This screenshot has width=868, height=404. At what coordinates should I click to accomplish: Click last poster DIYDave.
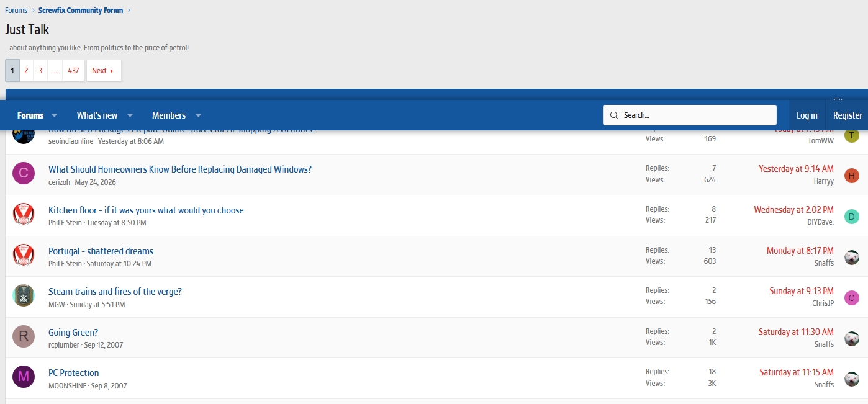click(x=820, y=222)
